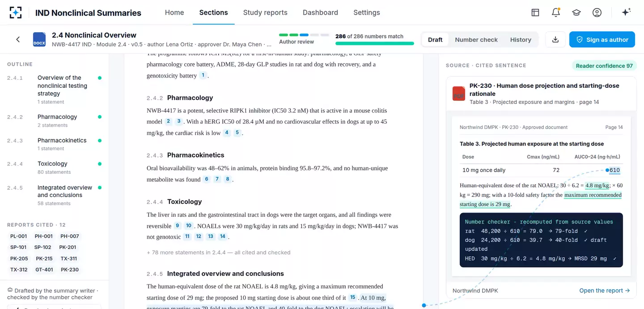Click the Reader confidence 97 badge

pos(604,66)
